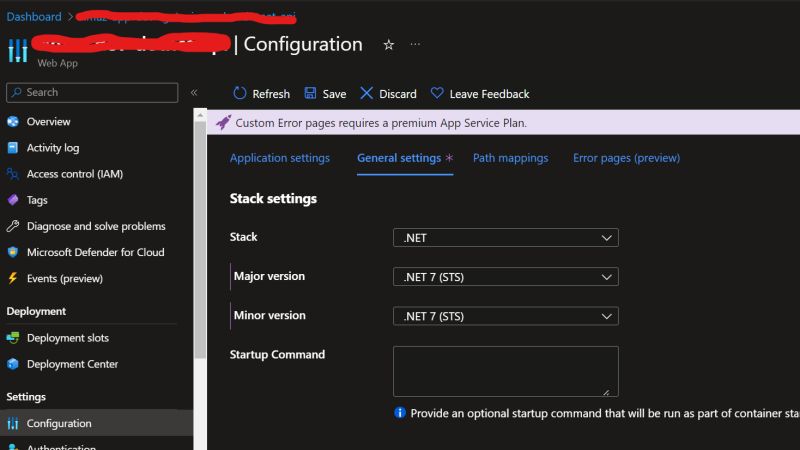
Task: Open the Major version dropdown
Action: click(506, 277)
